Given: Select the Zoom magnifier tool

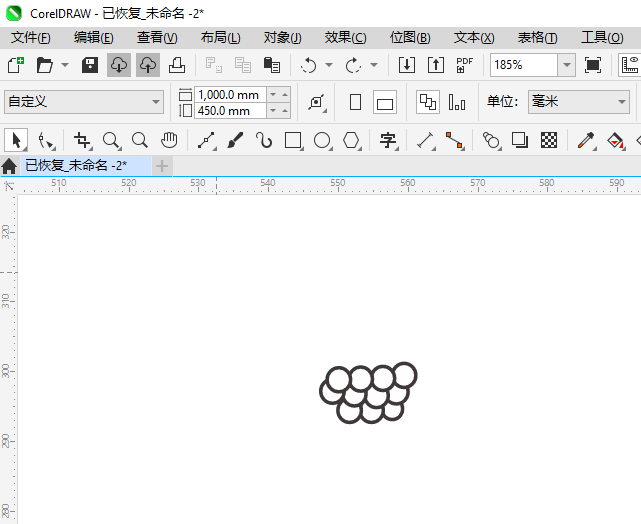Looking at the screenshot, I should (111, 140).
